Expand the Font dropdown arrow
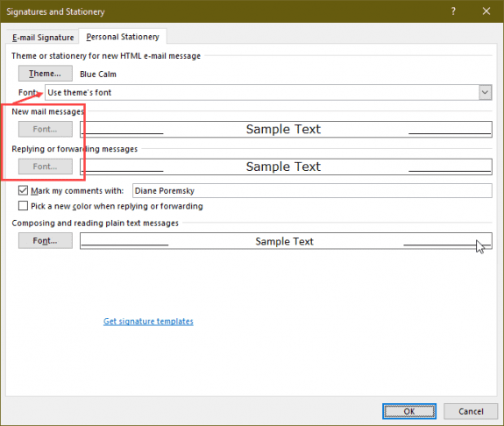 (485, 93)
